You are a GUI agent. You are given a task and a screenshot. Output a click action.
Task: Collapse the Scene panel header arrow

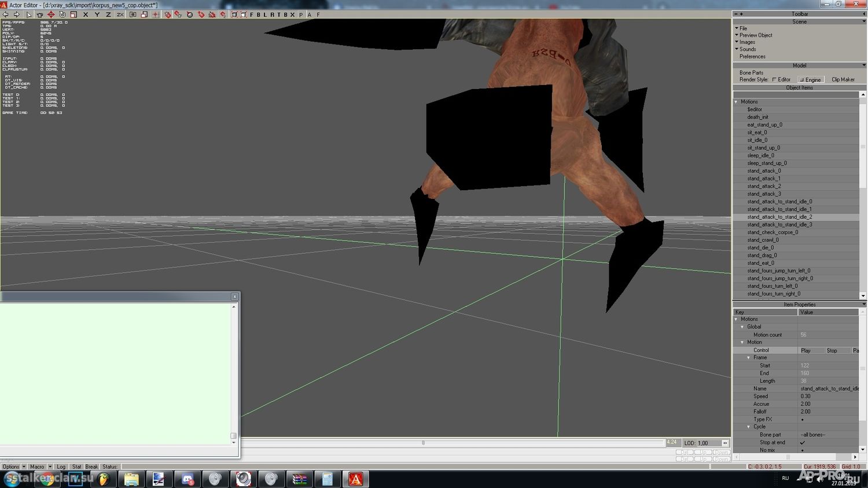coord(864,21)
